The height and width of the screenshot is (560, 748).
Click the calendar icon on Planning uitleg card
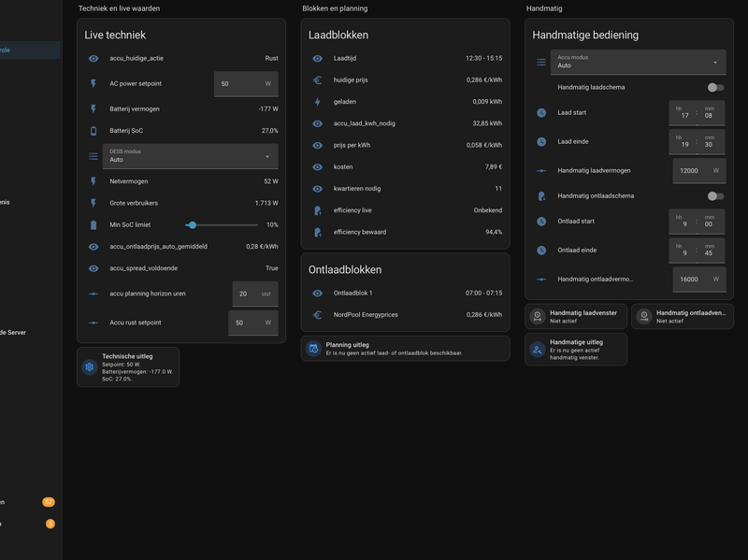point(313,348)
